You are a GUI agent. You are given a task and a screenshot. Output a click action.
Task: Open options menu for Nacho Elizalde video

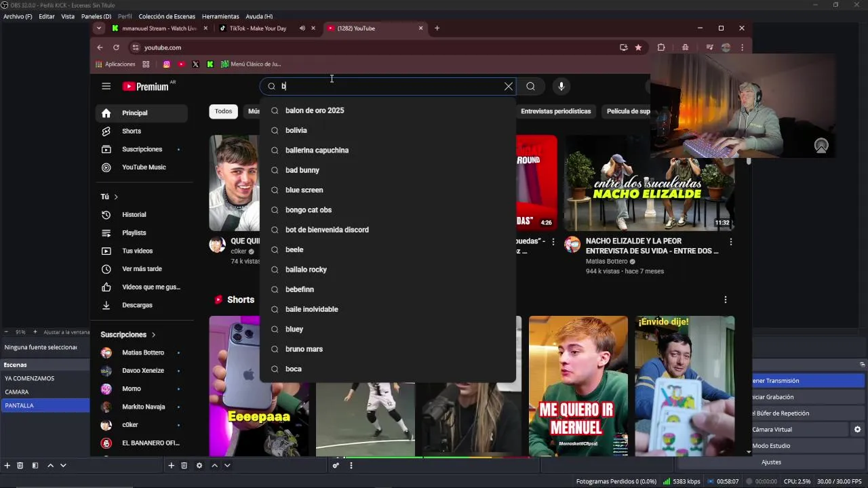730,242
